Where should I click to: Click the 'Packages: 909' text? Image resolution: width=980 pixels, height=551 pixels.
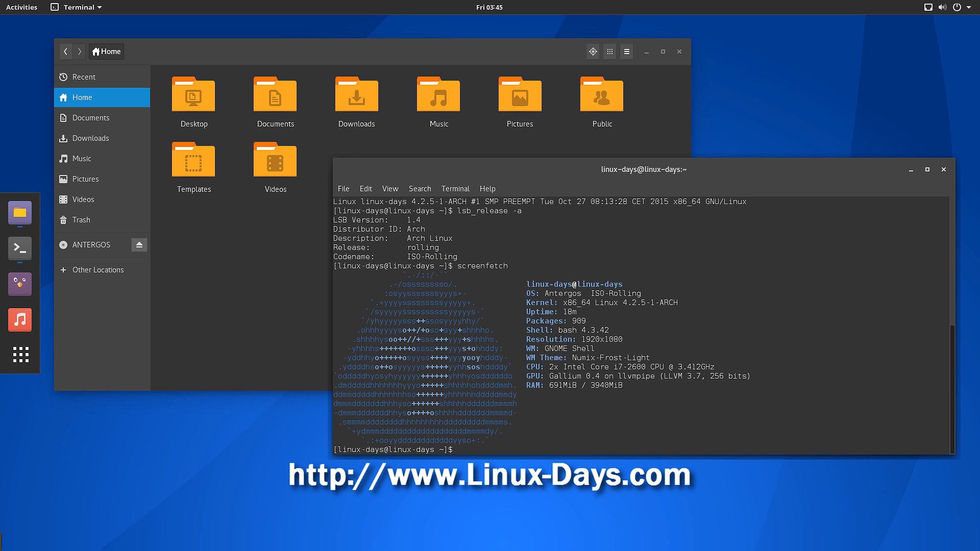[556, 321]
